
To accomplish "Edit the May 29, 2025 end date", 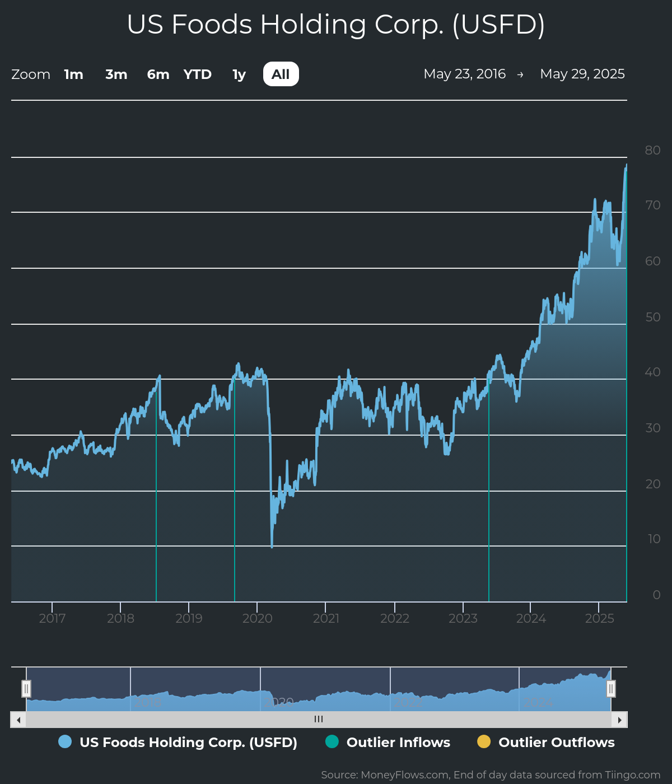I will [x=582, y=74].
